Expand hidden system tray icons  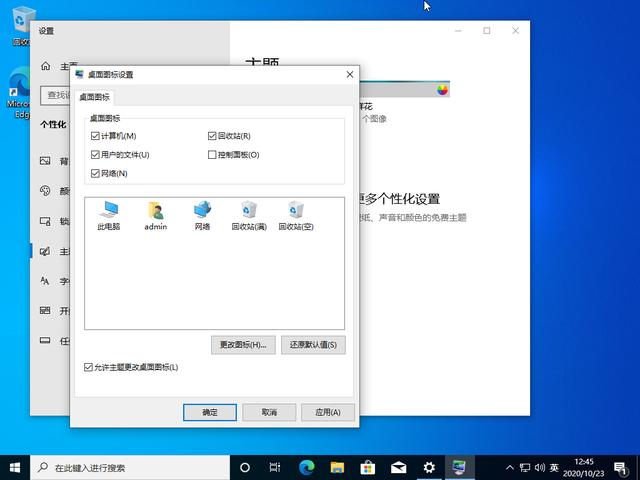(510, 468)
